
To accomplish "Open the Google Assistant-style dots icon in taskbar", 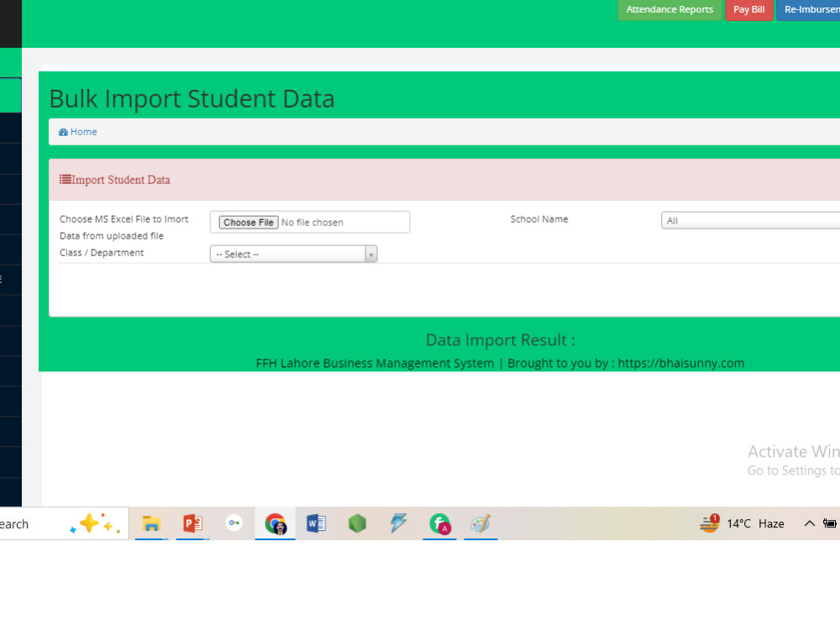I will [x=234, y=522].
